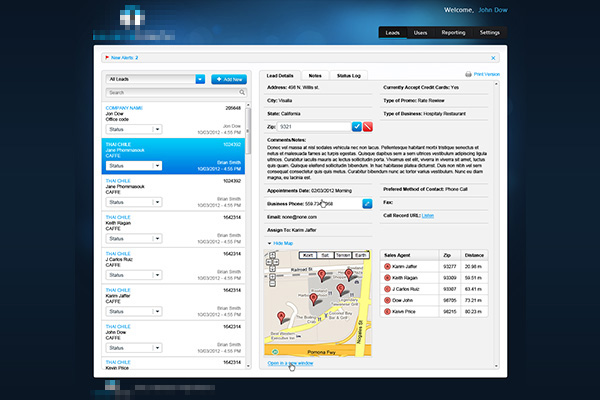Open the All Leads filter dropdown
Viewport: 600px width, 400px height.
(x=200, y=78)
